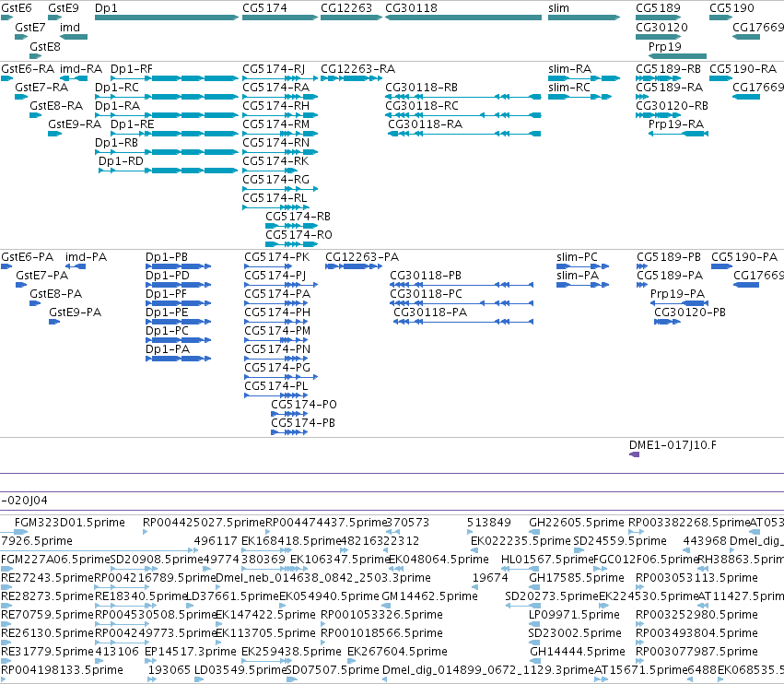784x684 pixels.
Task: Select the GstE8-RA transcript label
Action: click(x=56, y=106)
